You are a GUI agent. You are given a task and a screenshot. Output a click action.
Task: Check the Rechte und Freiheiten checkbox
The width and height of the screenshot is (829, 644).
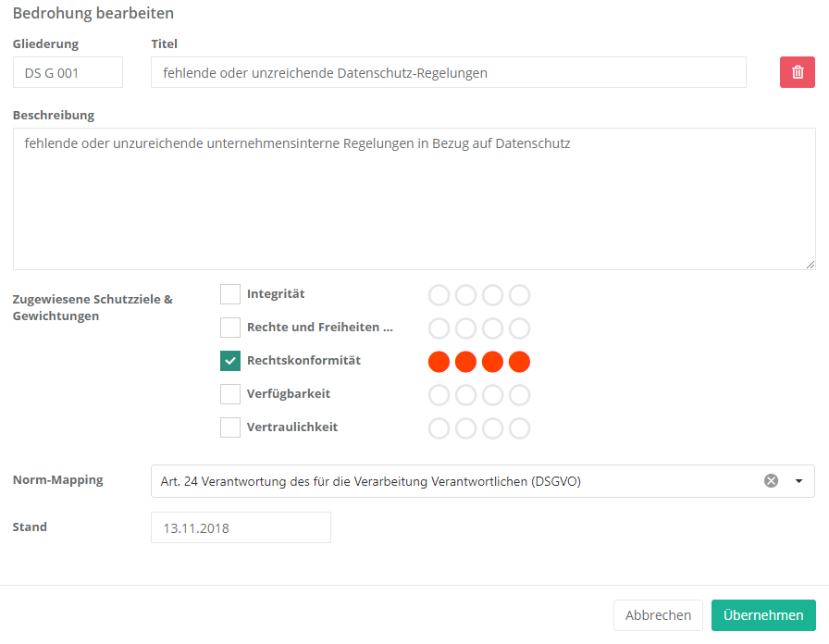click(x=230, y=328)
